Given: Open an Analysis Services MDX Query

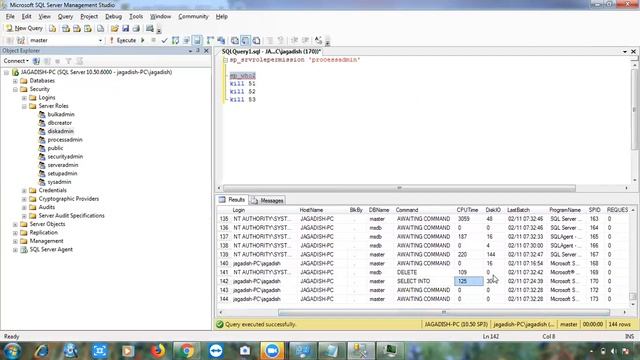Looking at the screenshot, I should (66, 28).
